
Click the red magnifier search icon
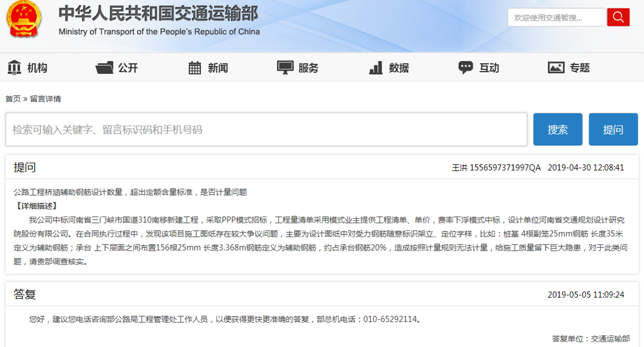(x=618, y=17)
